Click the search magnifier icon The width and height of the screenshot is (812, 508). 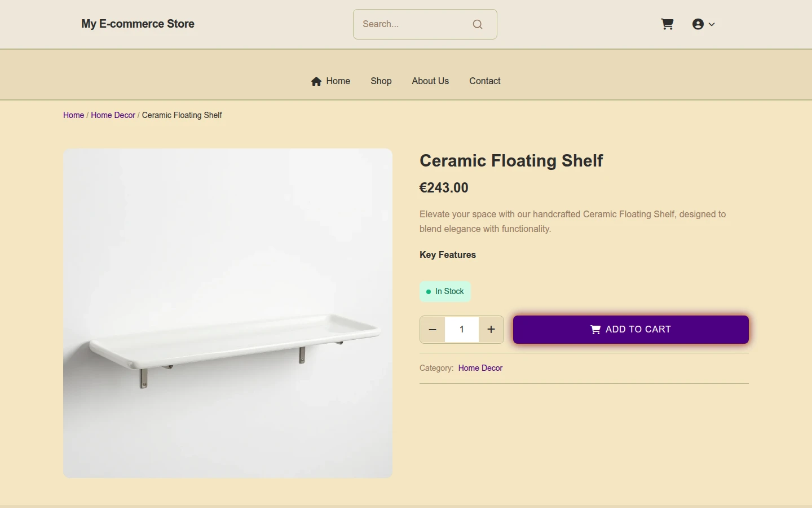coord(478,24)
